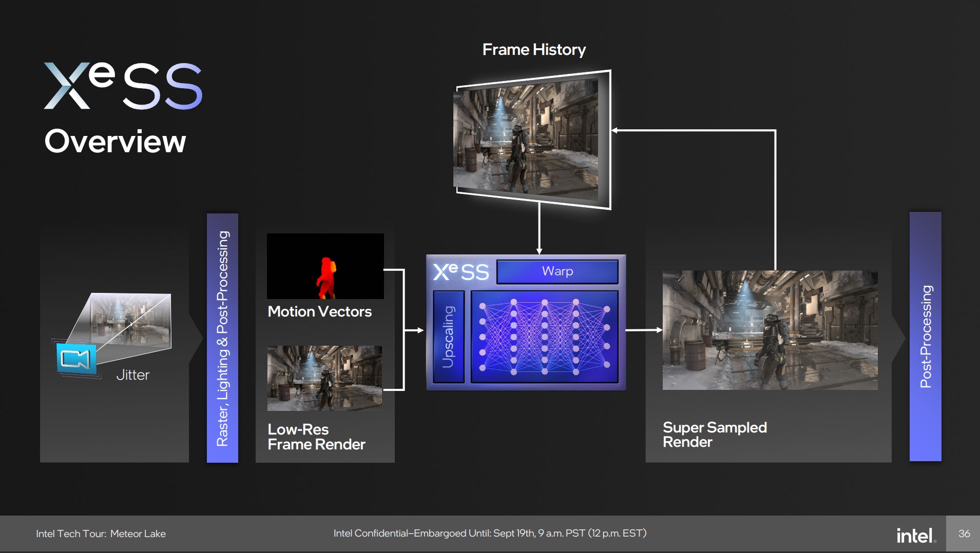The height and width of the screenshot is (553, 980).
Task: Click the red figure in the Motion Vectors image
Action: (x=326, y=278)
